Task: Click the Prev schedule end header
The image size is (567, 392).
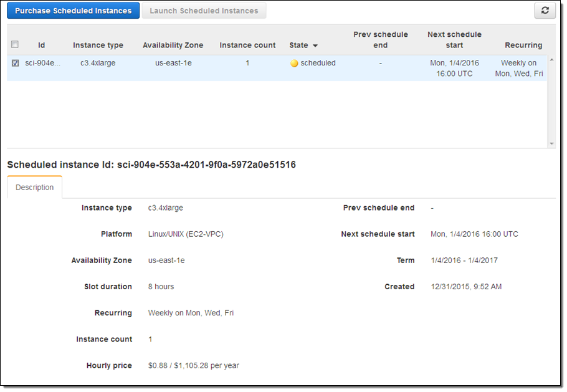Action: point(380,40)
